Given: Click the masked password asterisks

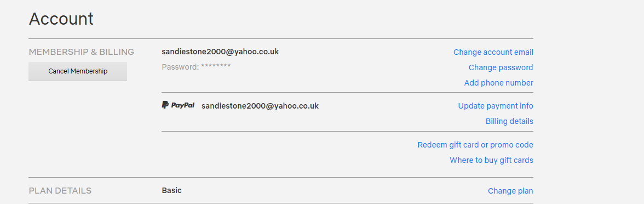Looking at the screenshot, I should [216, 66].
